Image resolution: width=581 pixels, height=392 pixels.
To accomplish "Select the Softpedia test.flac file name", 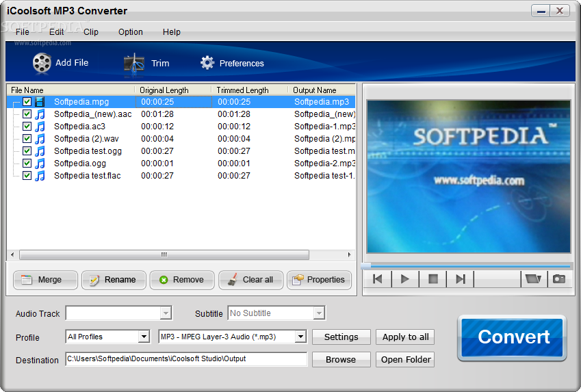I will (88, 176).
